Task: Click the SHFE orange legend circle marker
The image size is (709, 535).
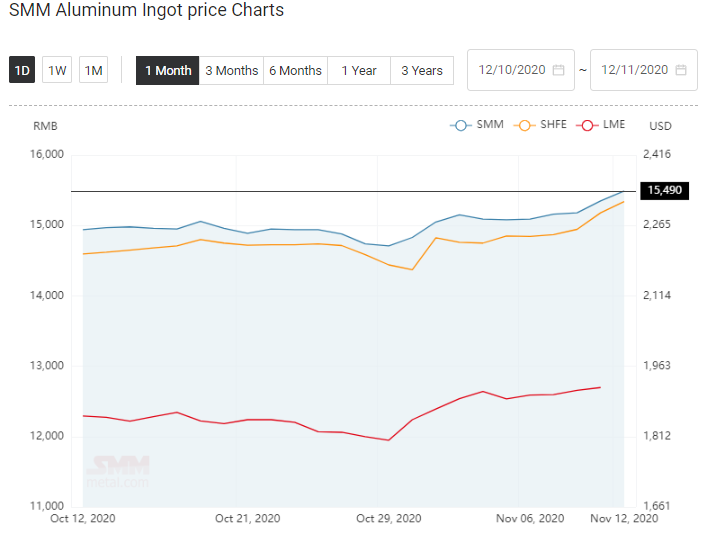Action: pos(525,125)
